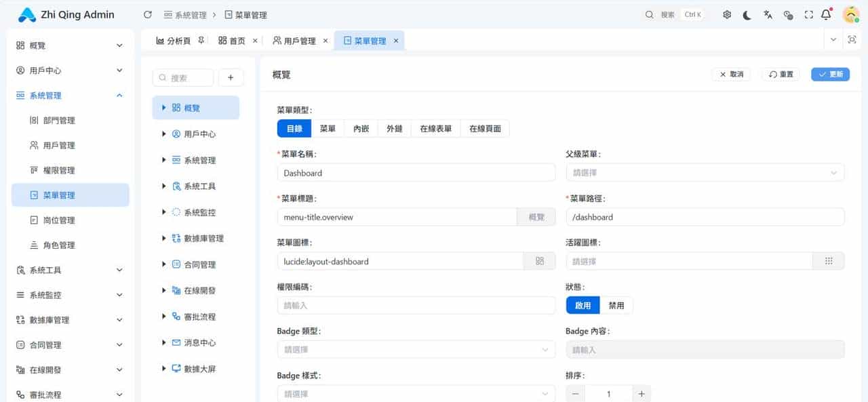Open theme settings via the gear icon

[x=726, y=14]
